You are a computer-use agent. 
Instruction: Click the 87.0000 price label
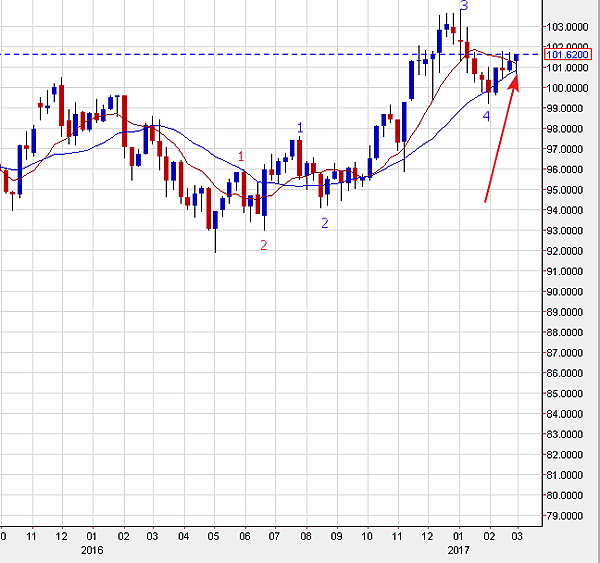tap(567, 353)
